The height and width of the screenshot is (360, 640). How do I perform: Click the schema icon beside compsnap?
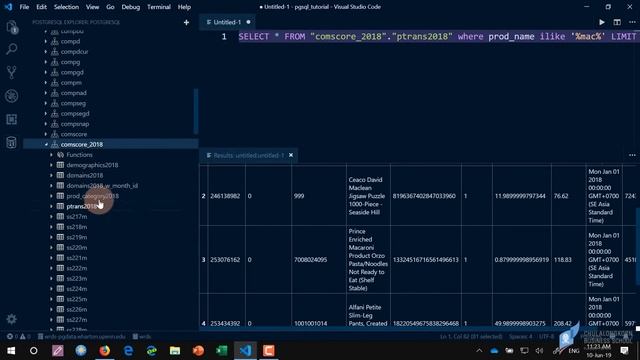coord(55,124)
